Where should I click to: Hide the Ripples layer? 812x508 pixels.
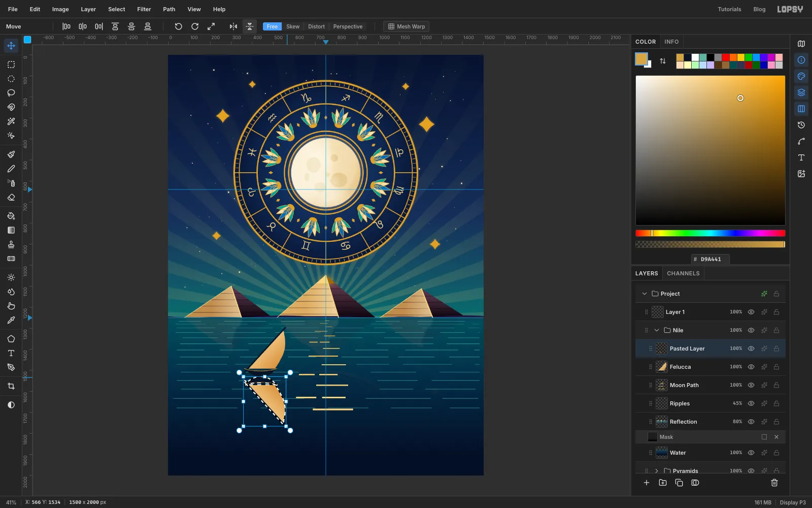(x=751, y=403)
